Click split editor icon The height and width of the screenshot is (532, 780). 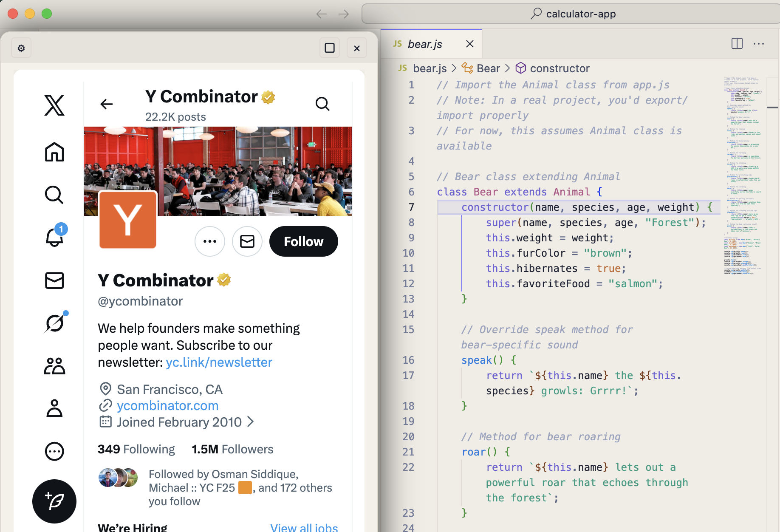[x=737, y=43]
